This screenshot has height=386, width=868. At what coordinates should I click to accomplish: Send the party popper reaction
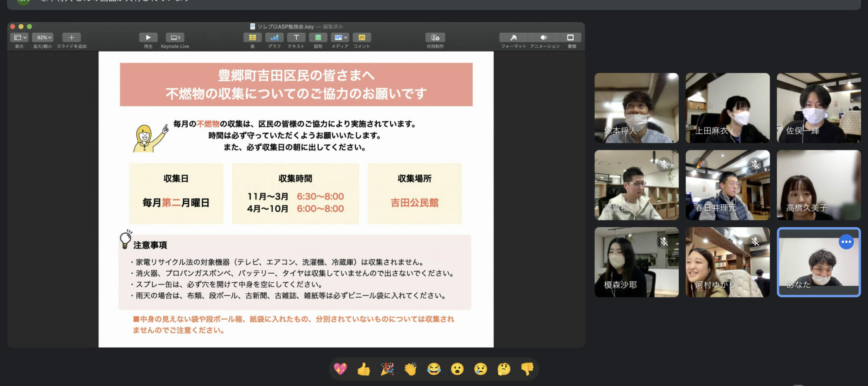pos(387,369)
